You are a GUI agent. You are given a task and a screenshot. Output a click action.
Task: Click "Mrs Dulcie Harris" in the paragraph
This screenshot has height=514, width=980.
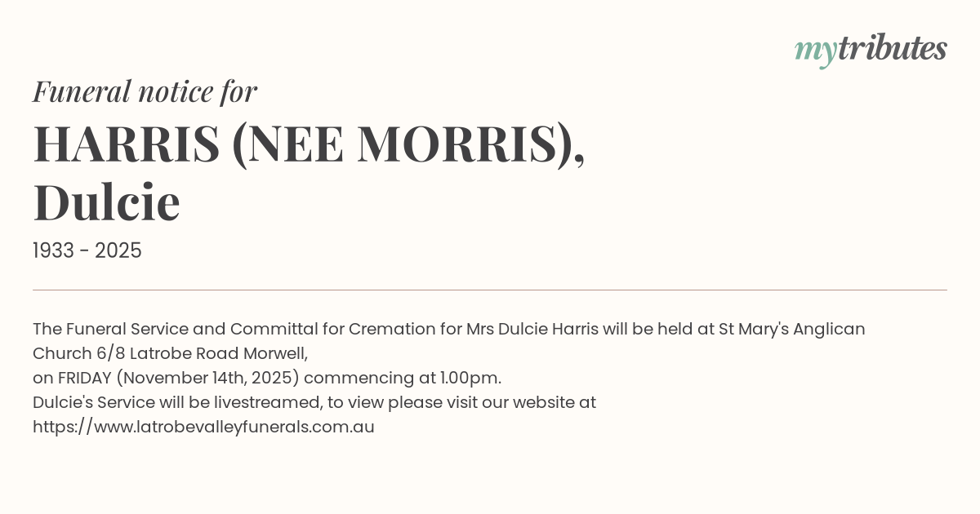tap(532, 329)
